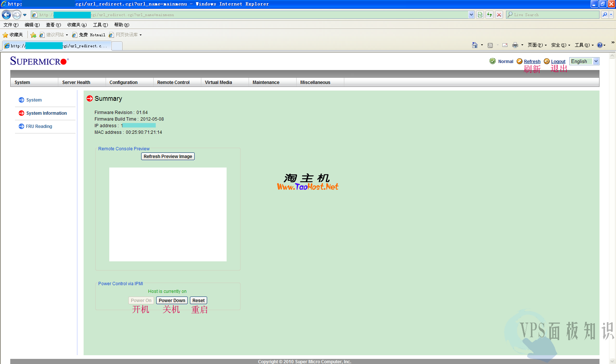616x364 pixels.
Task: Open the Maintenance tab
Action: tap(272, 82)
